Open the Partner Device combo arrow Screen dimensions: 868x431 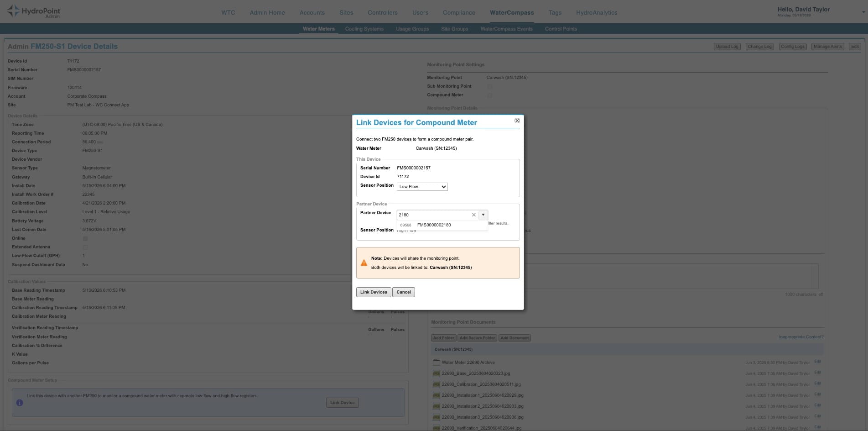click(483, 215)
